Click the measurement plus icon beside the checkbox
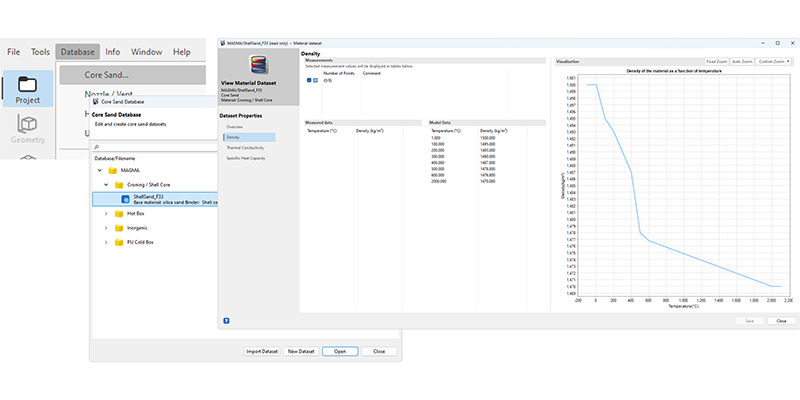The width and height of the screenshot is (800, 400). click(x=315, y=80)
